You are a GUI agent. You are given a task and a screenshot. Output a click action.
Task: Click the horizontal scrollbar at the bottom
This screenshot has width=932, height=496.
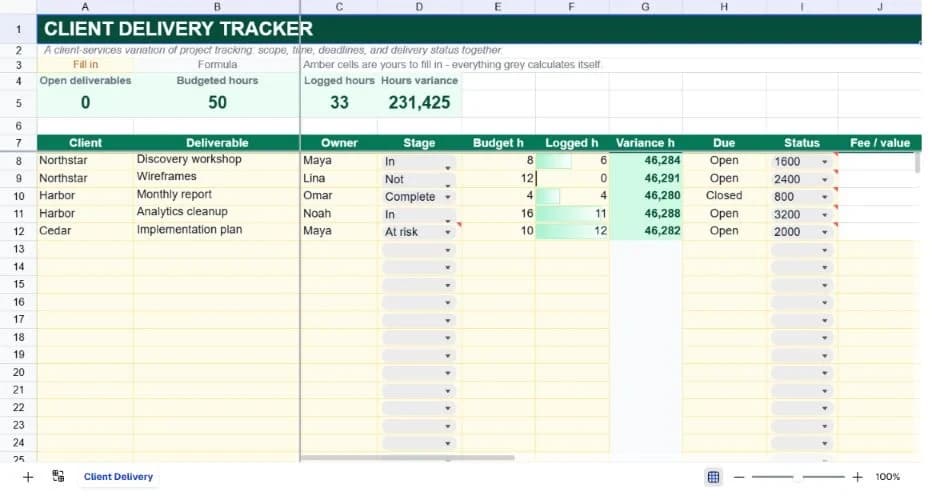pos(407,458)
